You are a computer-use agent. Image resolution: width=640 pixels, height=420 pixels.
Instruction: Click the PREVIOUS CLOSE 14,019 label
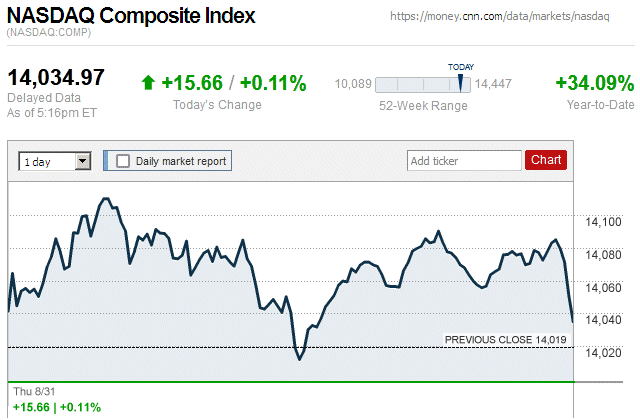point(506,340)
